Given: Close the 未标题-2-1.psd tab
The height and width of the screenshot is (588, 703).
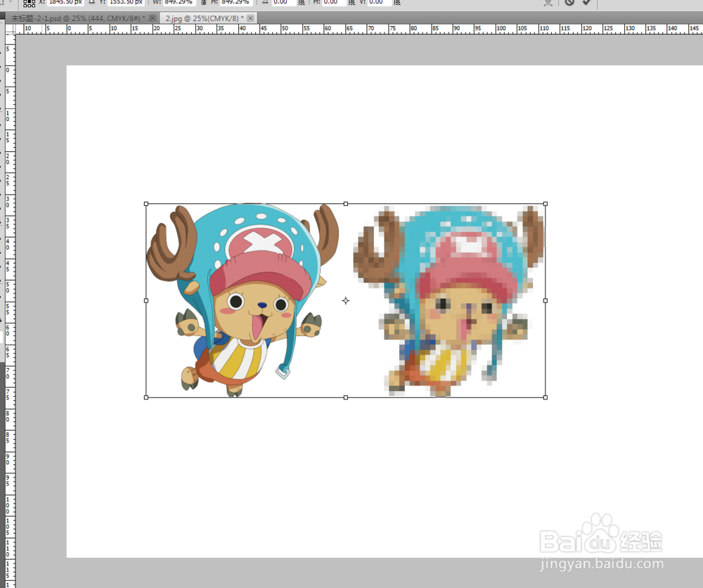Looking at the screenshot, I should click(x=153, y=18).
